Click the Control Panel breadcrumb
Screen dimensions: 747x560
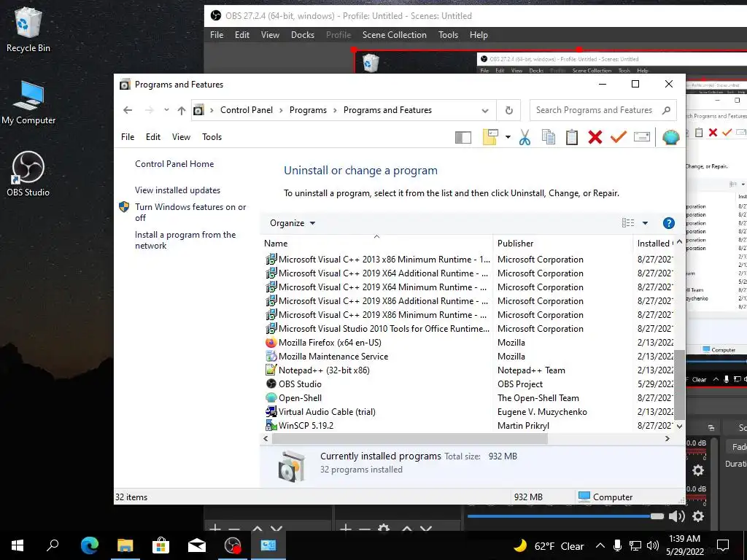click(x=247, y=111)
